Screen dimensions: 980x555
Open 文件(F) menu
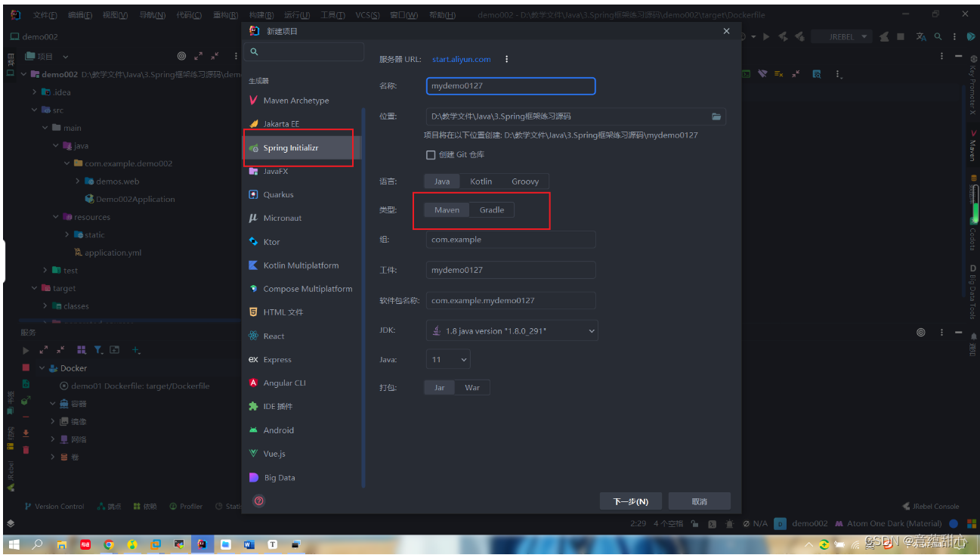point(45,15)
